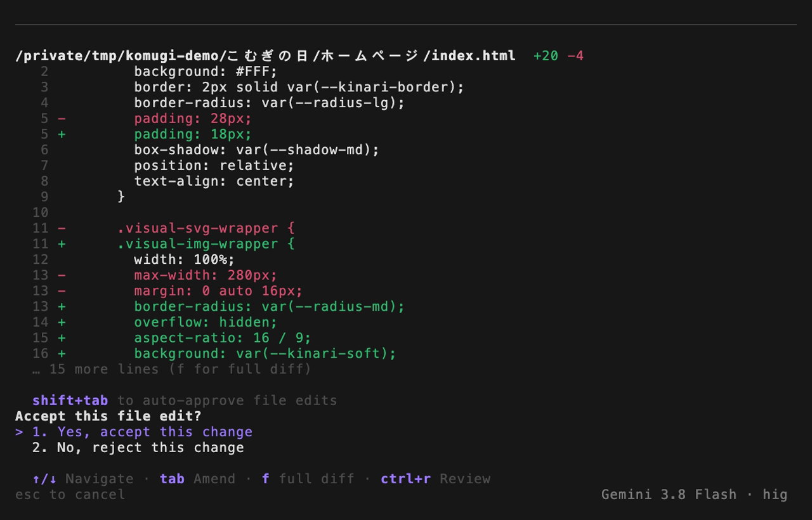Click the "border-radius: var(--radius-lg);" context line
The image size is (812, 520).
click(x=269, y=103)
